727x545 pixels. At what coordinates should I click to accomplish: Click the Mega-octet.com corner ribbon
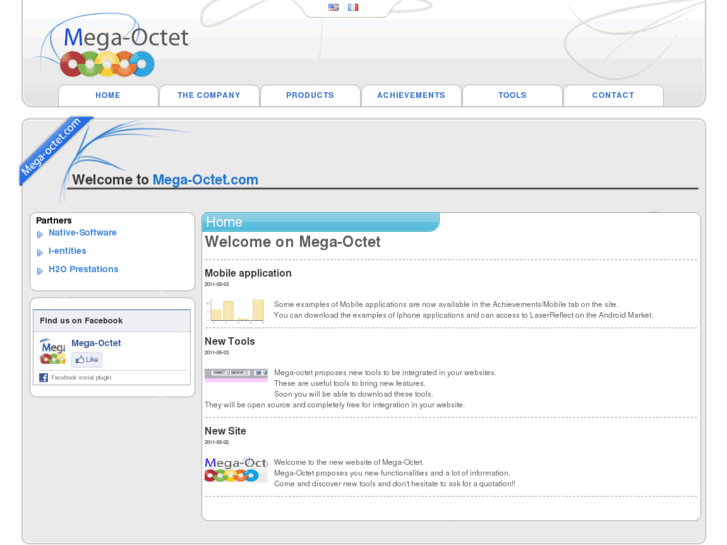coord(52,147)
